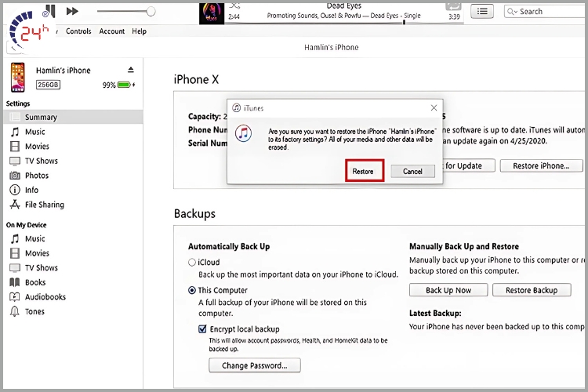Eject Hamlin's iPhone using eject icon
588x392 pixels.
(x=130, y=70)
